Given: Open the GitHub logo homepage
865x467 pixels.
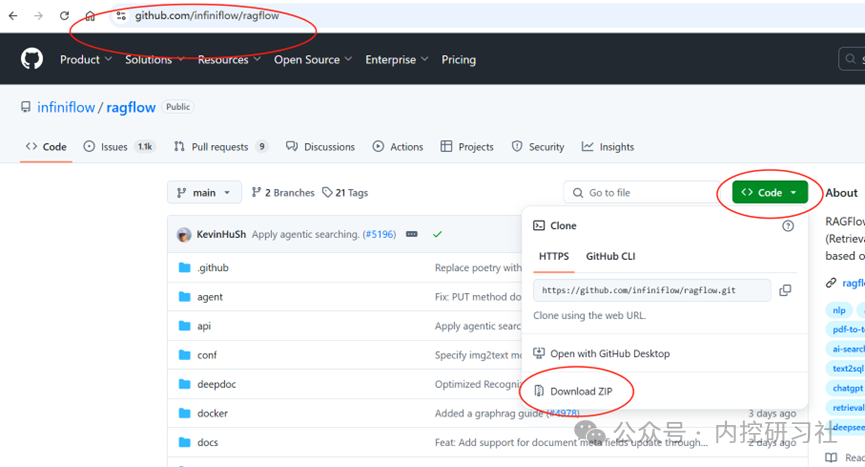Looking at the screenshot, I should click(x=31, y=59).
